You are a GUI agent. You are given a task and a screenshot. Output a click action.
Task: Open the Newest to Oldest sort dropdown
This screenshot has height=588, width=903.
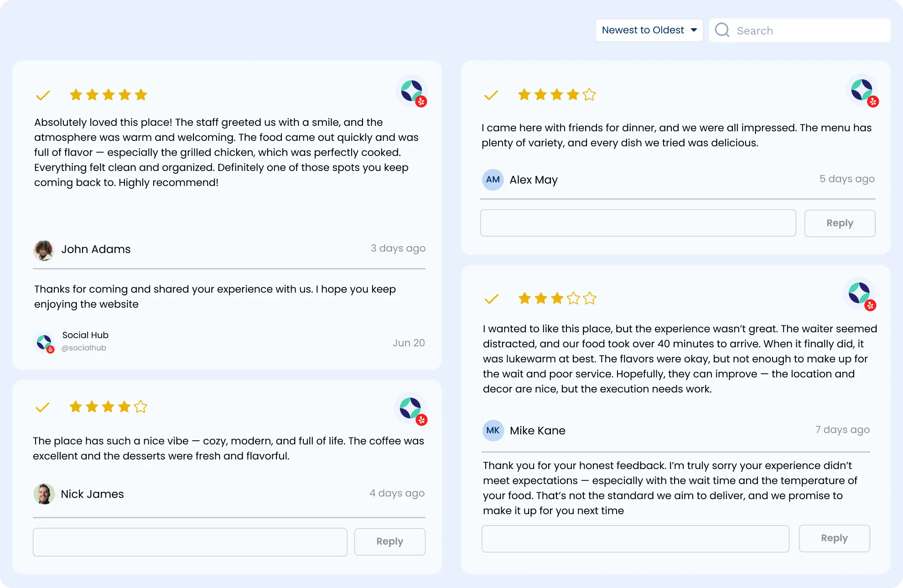[x=649, y=30]
